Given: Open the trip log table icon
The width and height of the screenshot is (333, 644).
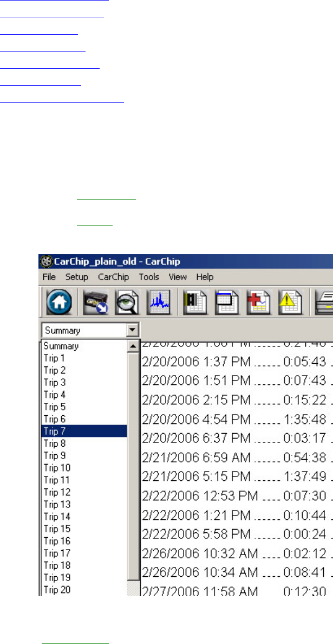Looking at the screenshot, I should (195, 302).
